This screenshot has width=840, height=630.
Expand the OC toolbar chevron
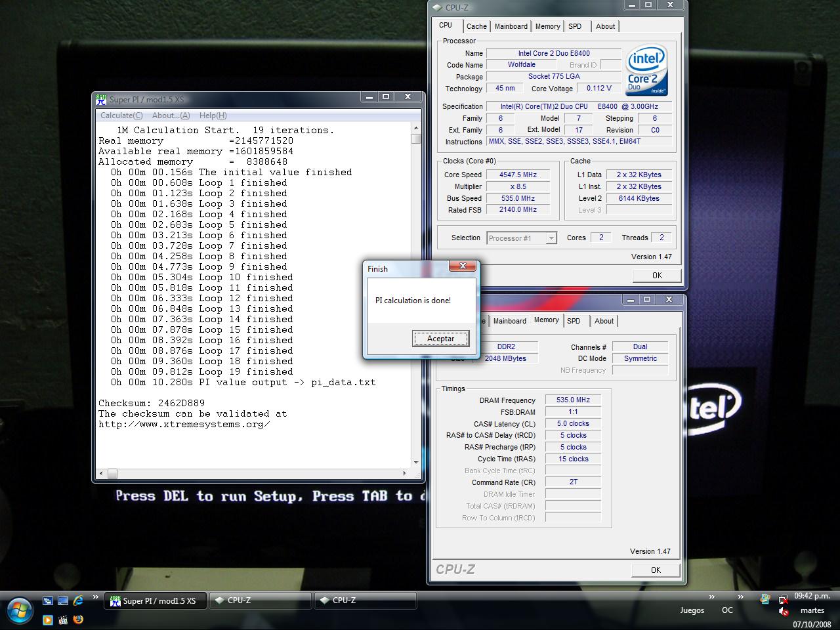pos(741,597)
